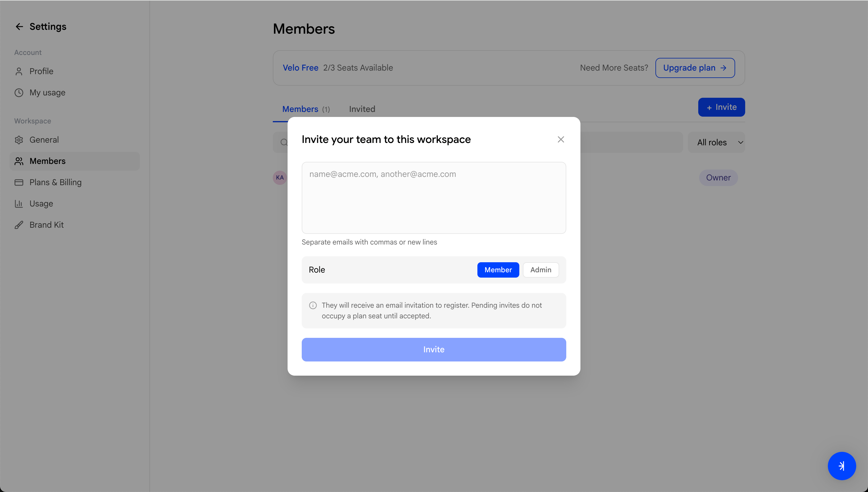Click the Members people icon in sidebar
The image size is (868, 492).
(x=19, y=161)
